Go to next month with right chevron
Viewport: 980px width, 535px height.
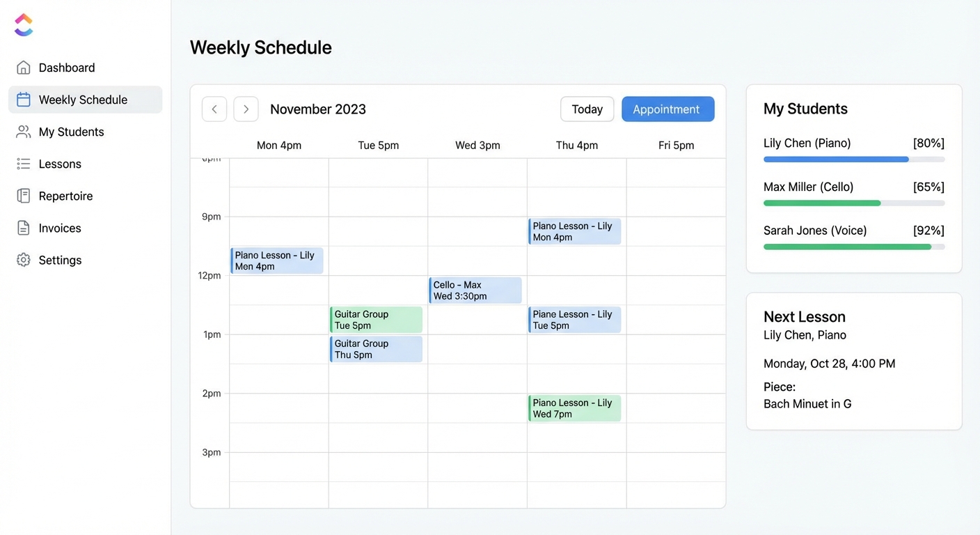pyautogui.click(x=246, y=109)
